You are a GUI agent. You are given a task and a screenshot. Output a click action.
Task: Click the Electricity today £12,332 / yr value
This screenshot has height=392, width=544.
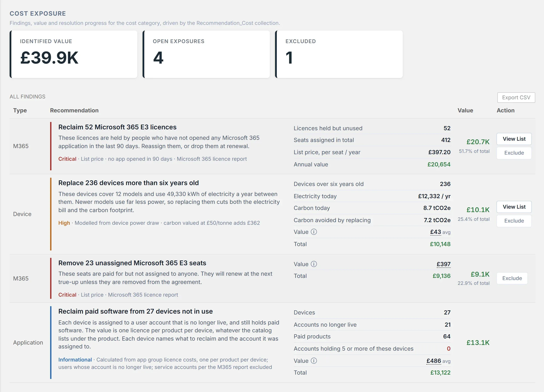434,196
